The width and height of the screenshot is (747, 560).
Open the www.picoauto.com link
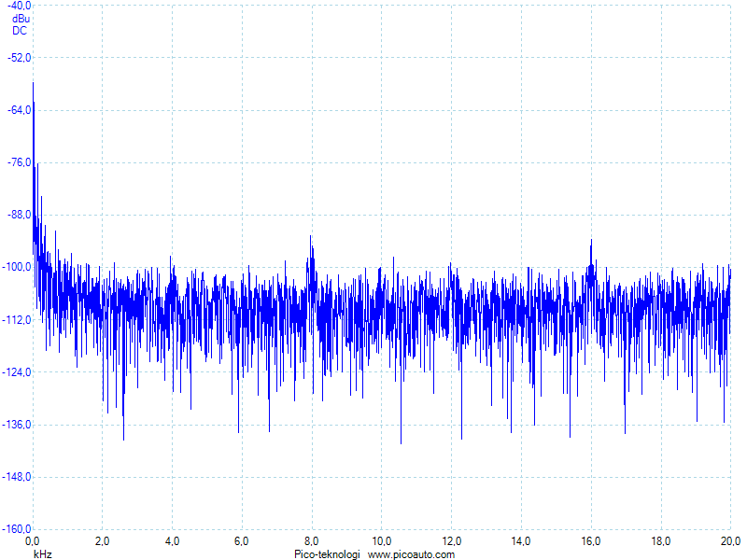411,554
